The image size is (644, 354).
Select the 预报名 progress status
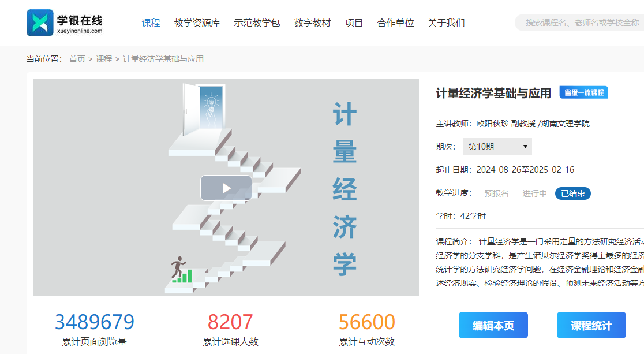(x=496, y=193)
